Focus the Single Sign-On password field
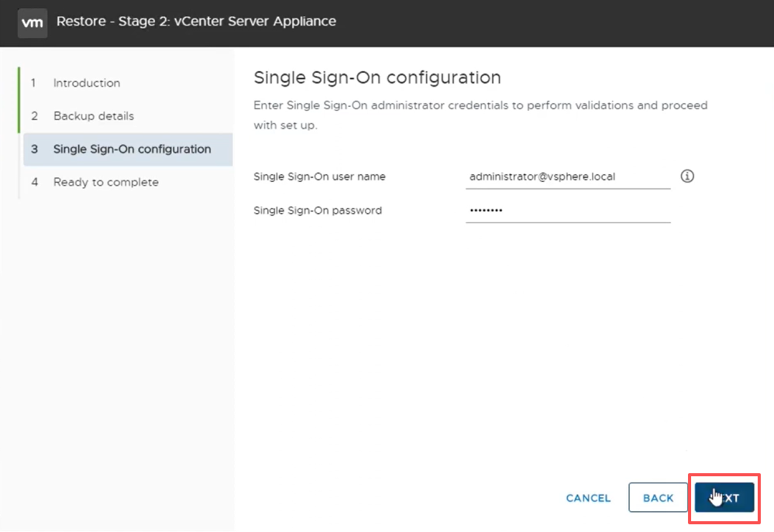774x532 pixels. [568, 211]
